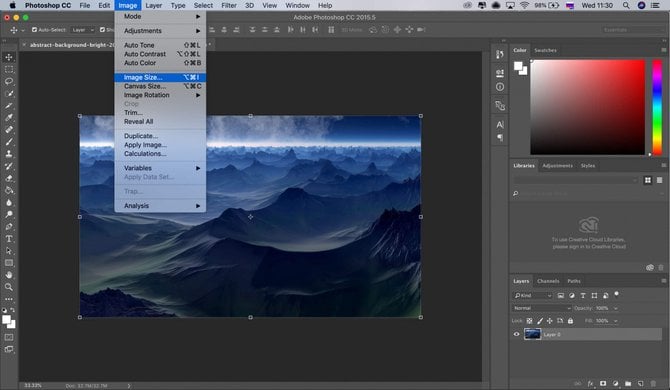
Task: Toggle lock position icon
Action: [x=550, y=321]
